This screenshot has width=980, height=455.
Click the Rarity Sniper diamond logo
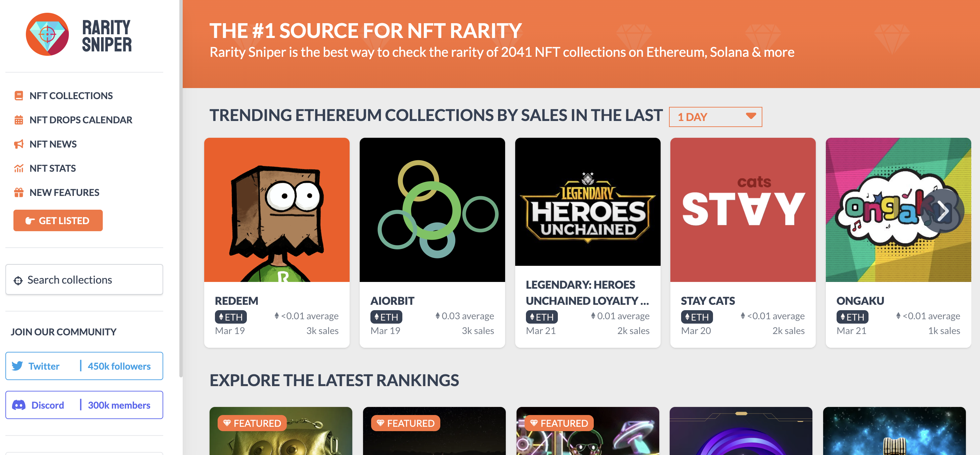pyautogui.click(x=47, y=34)
